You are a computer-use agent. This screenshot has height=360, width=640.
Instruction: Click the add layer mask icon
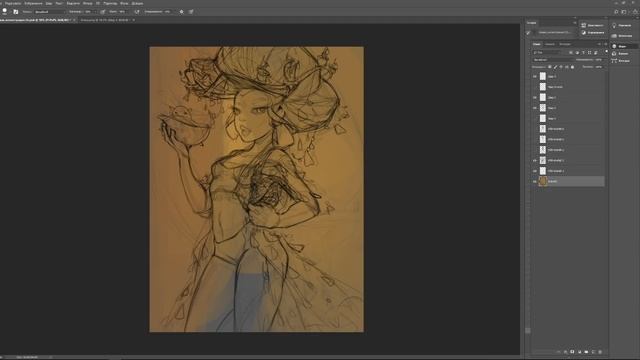(x=572, y=352)
